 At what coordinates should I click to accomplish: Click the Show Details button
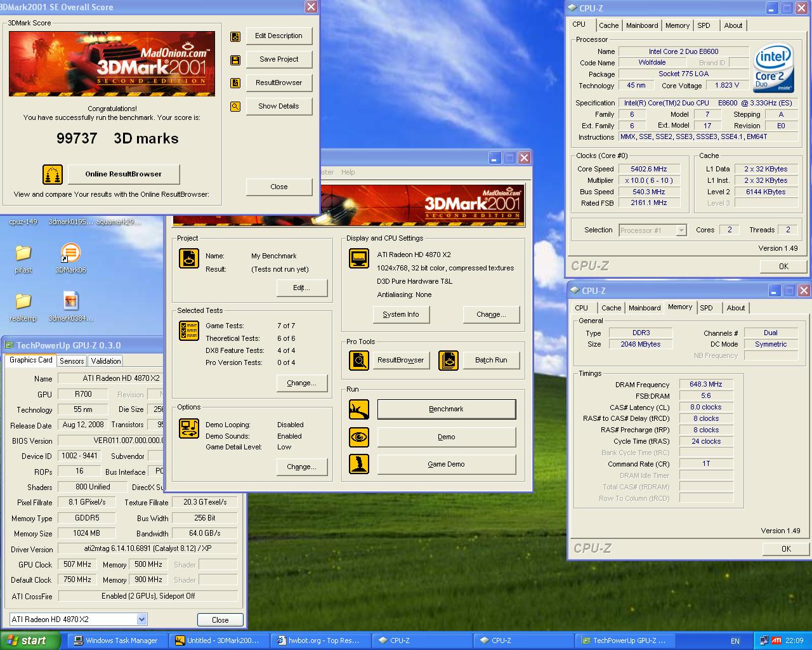[x=279, y=107]
